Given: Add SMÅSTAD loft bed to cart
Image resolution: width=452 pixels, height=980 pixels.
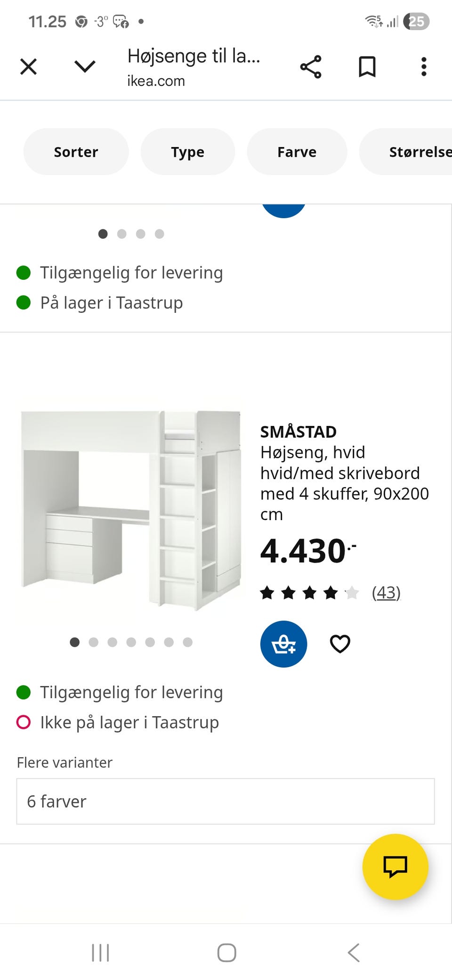Looking at the screenshot, I should click(x=283, y=644).
